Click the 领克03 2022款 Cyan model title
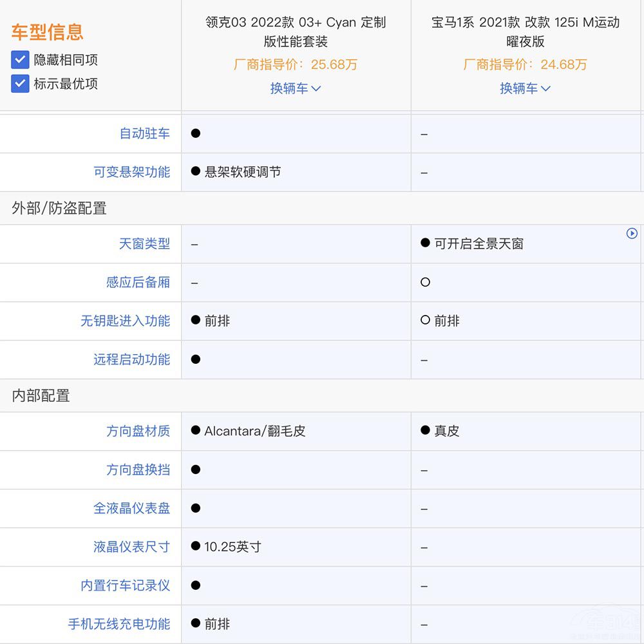 coord(296,32)
